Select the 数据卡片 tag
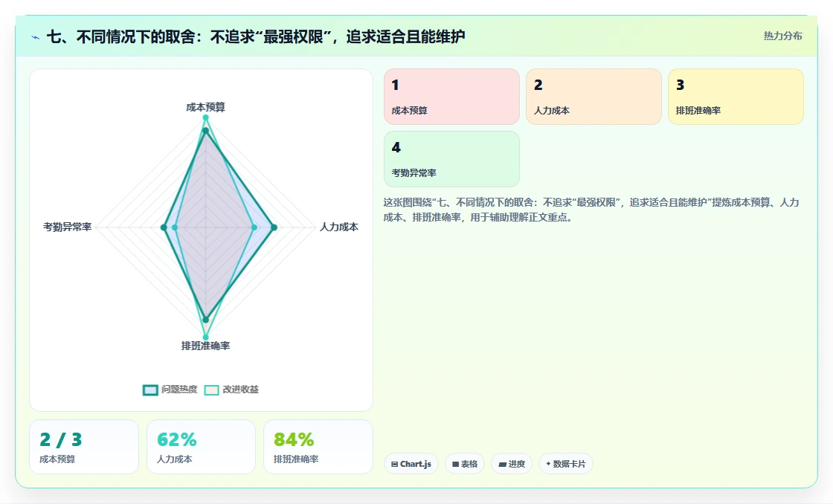 566,464
